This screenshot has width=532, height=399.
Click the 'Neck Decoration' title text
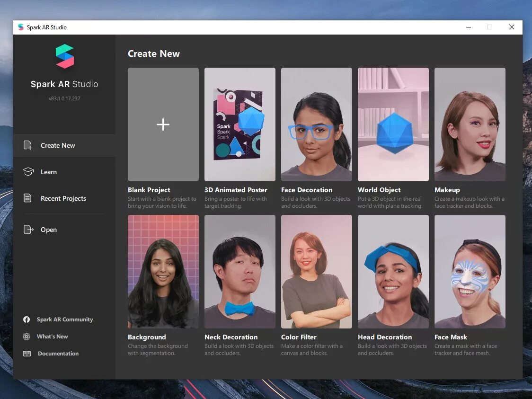point(231,337)
